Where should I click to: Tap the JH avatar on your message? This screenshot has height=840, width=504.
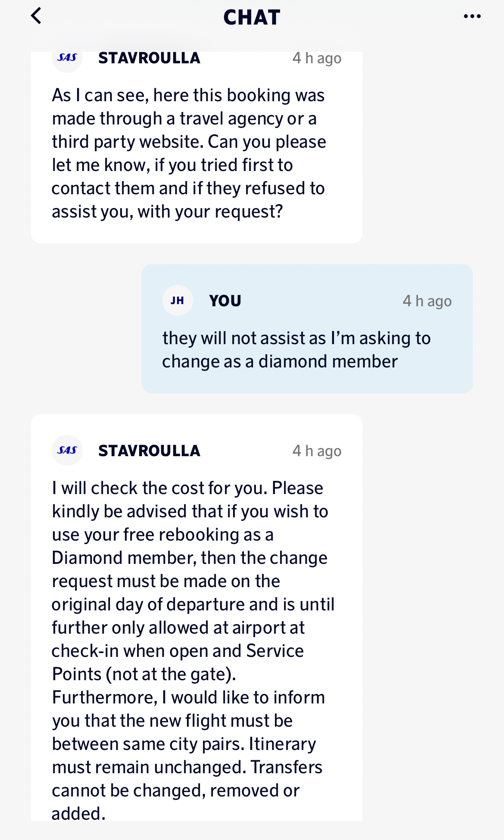177,301
